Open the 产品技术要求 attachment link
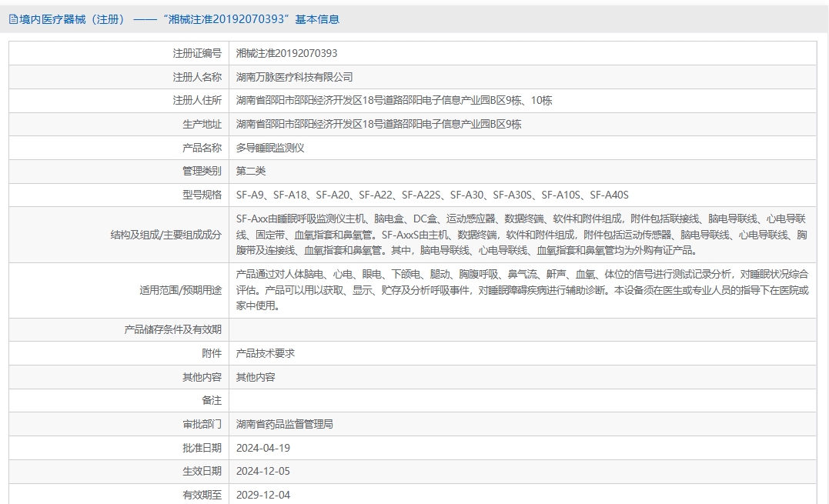 266,353
